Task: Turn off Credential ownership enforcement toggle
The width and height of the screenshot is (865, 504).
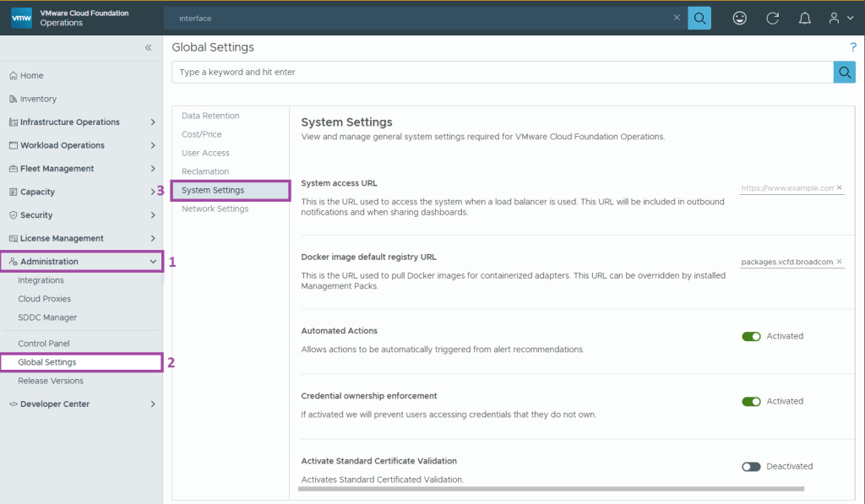Action: coord(751,401)
